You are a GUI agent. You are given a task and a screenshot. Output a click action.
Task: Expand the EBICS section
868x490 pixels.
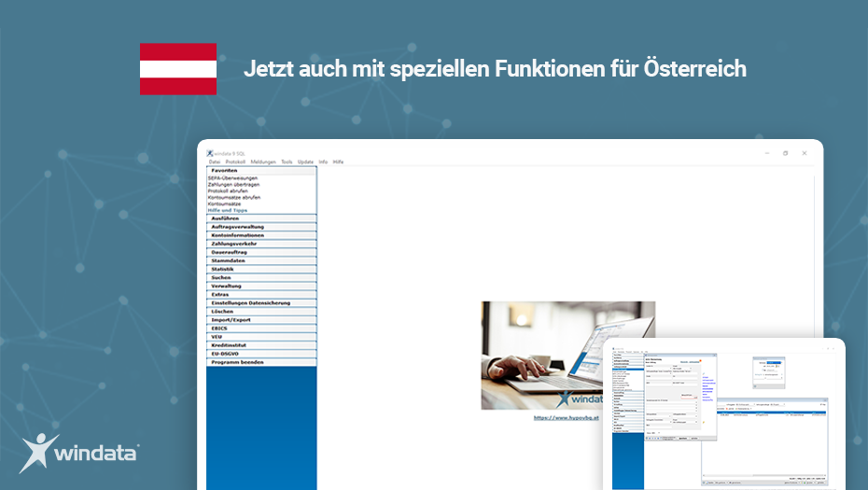click(x=261, y=329)
